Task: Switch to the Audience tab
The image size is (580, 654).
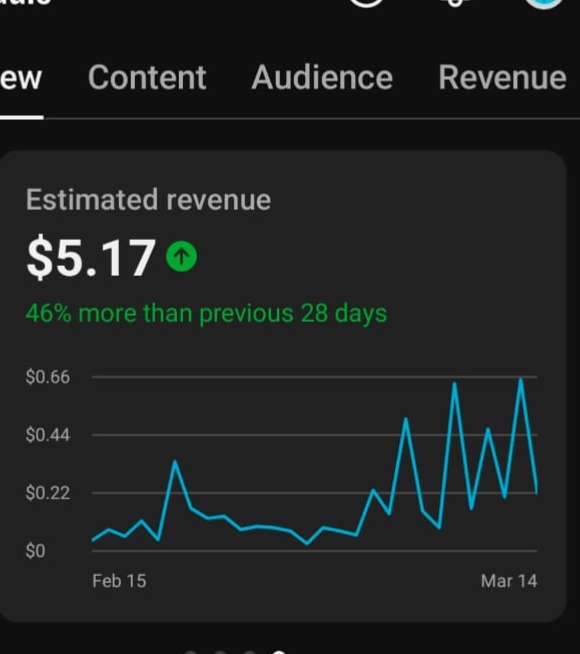Action: (x=322, y=78)
